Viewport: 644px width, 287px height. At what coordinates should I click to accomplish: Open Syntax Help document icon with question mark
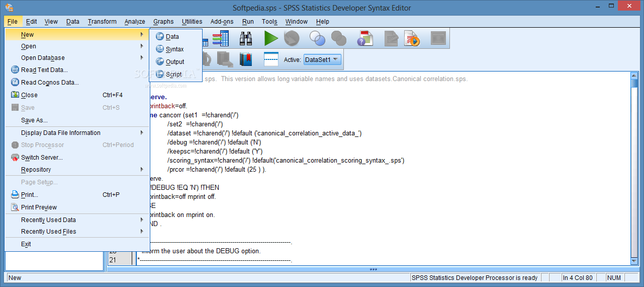pos(365,38)
